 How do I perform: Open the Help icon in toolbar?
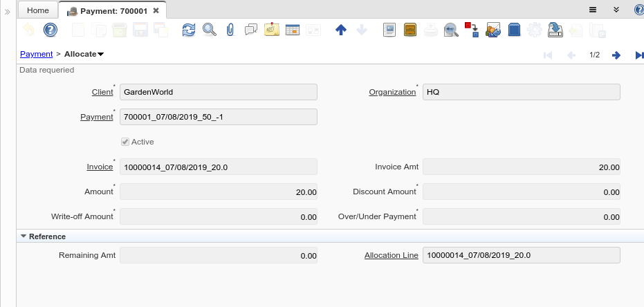[50, 30]
